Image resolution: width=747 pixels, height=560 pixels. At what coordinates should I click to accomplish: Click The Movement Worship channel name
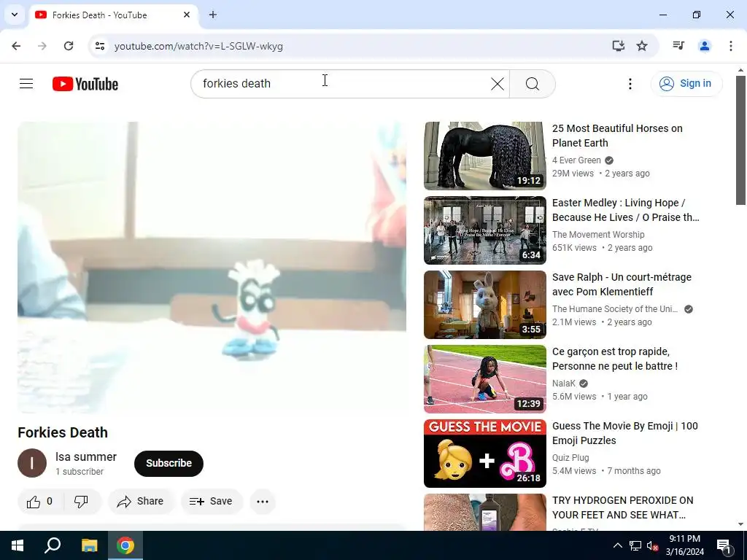pos(598,235)
